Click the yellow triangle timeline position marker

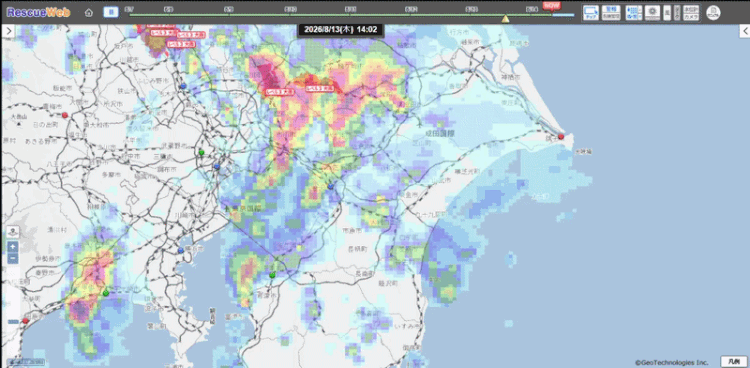tap(505, 19)
